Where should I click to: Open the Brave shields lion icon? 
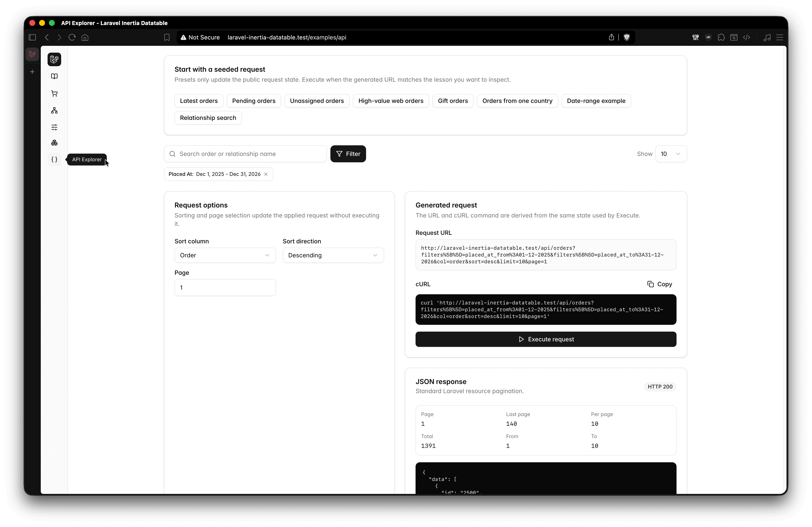pyautogui.click(x=627, y=37)
